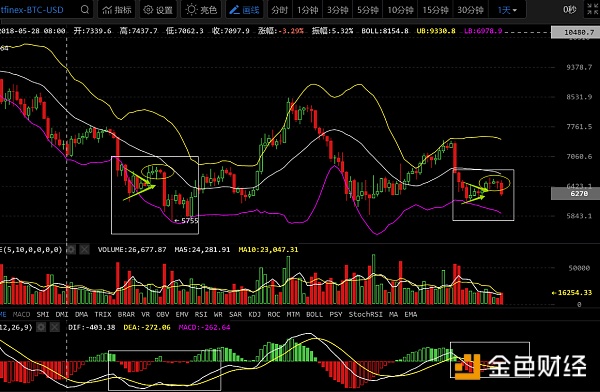600x392 pixels.
Task: Toggle 亮色 light theme
Action: pos(201,10)
